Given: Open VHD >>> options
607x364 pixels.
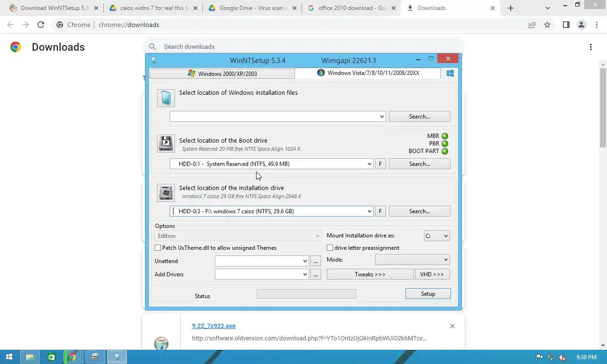Looking at the screenshot, I should [432, 274].
